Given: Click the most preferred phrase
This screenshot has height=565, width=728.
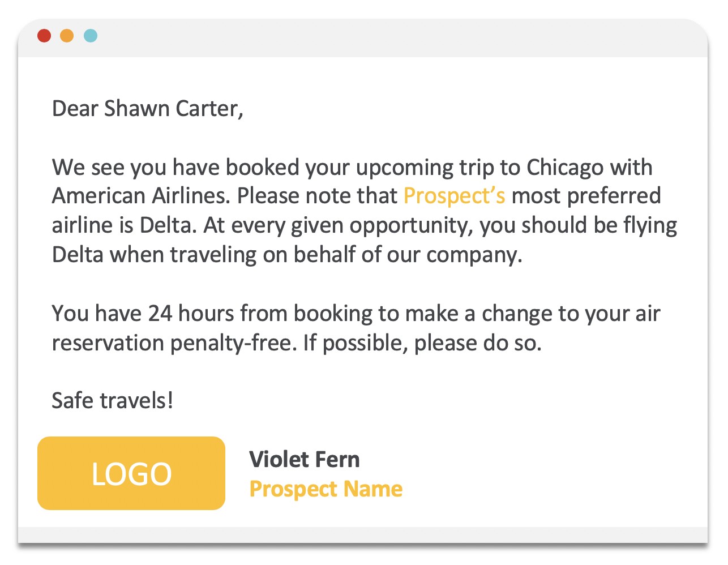Looking at the screenshot, I should pyautogui.click(x=586, y=196).
